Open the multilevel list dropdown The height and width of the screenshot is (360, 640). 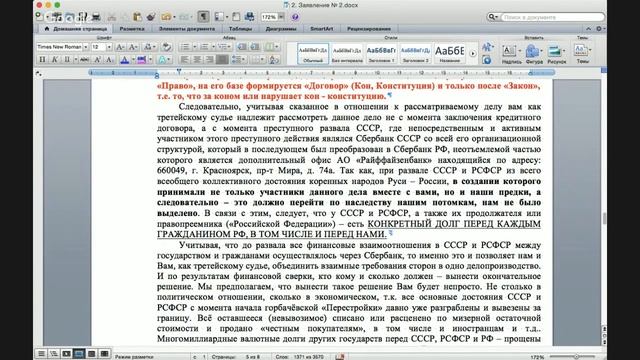pyautogui.click(x=230, y=47)
